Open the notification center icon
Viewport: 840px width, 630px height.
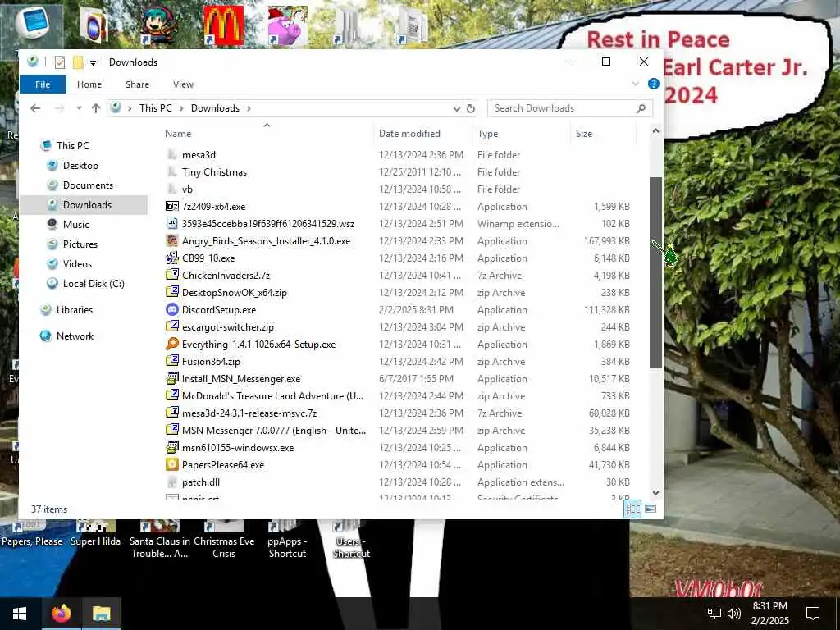click(x=813, y=614)
